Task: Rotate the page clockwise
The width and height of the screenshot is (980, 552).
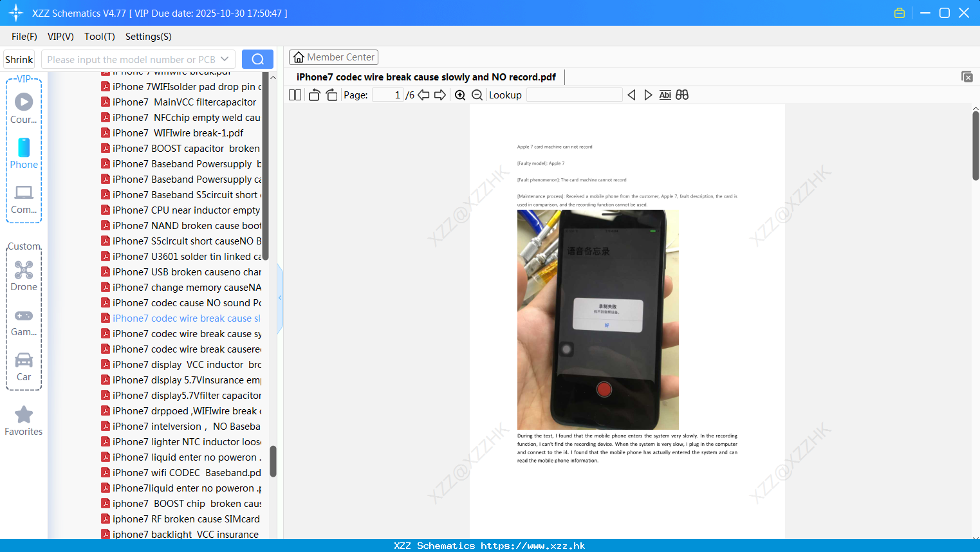Action: 331,95
